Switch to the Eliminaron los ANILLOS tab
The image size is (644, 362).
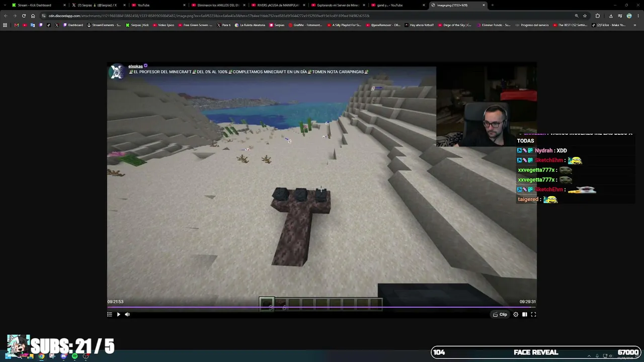click(x=218, y=5)
